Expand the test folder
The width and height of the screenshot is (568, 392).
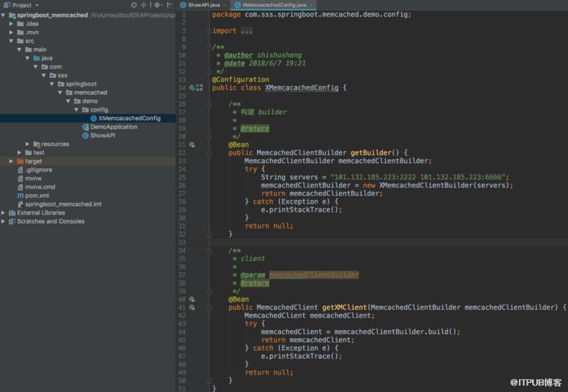click(x=19, y=152)
